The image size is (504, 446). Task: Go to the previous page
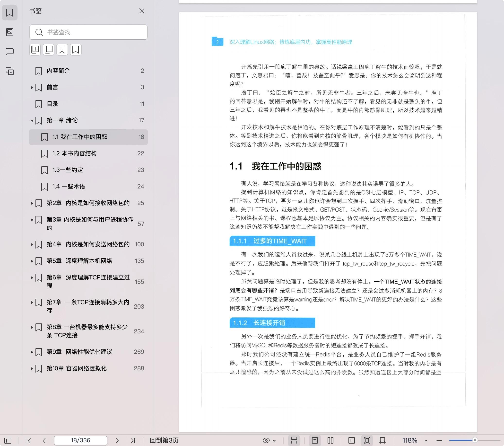pos(44,440)
